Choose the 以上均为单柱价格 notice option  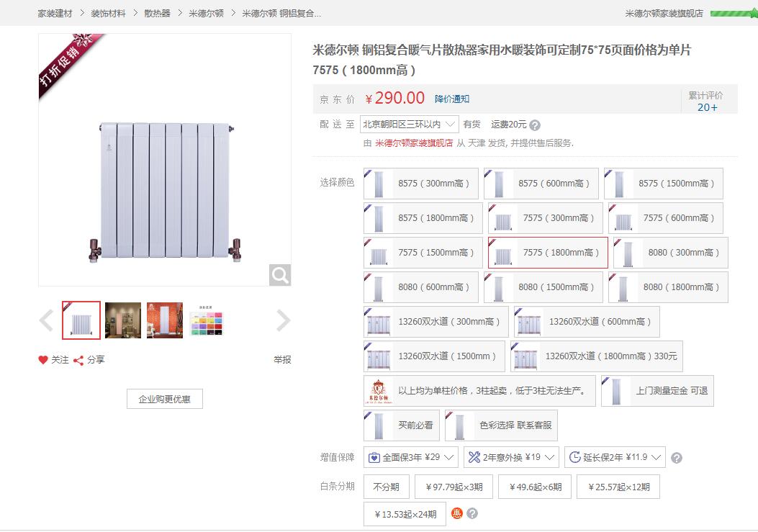[479, 391]
